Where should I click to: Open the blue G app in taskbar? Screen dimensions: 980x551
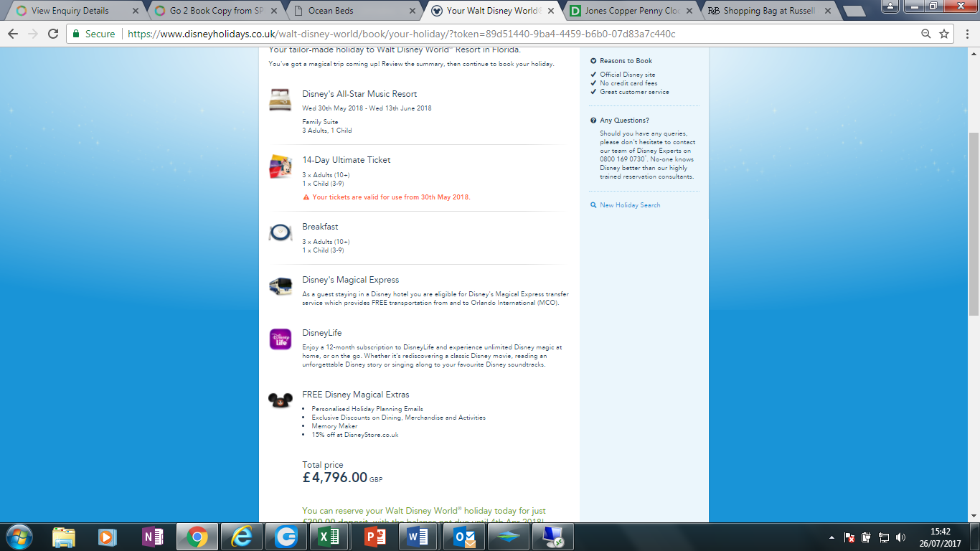(286, 537)
